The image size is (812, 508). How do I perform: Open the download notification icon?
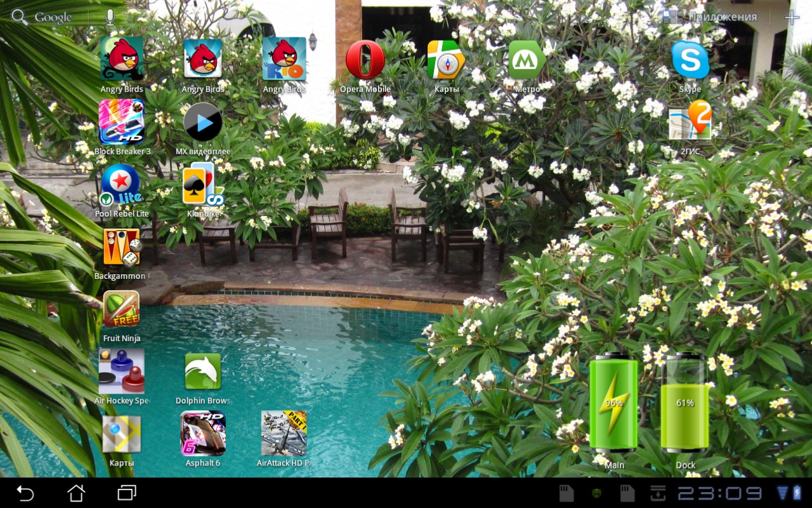[x=658, y=493]
